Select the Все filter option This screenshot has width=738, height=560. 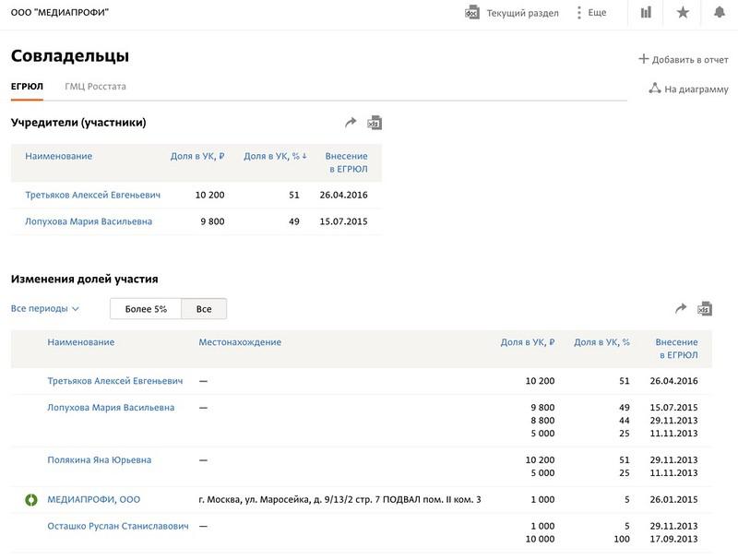[x=204, y=309]
